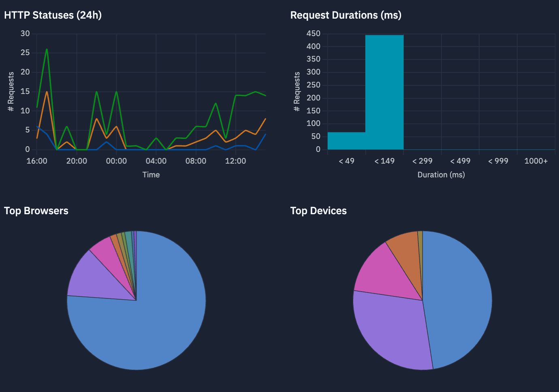Click the < 49 duration label
The width and height of the screenshot is (559, 392).
coord(346,161)
